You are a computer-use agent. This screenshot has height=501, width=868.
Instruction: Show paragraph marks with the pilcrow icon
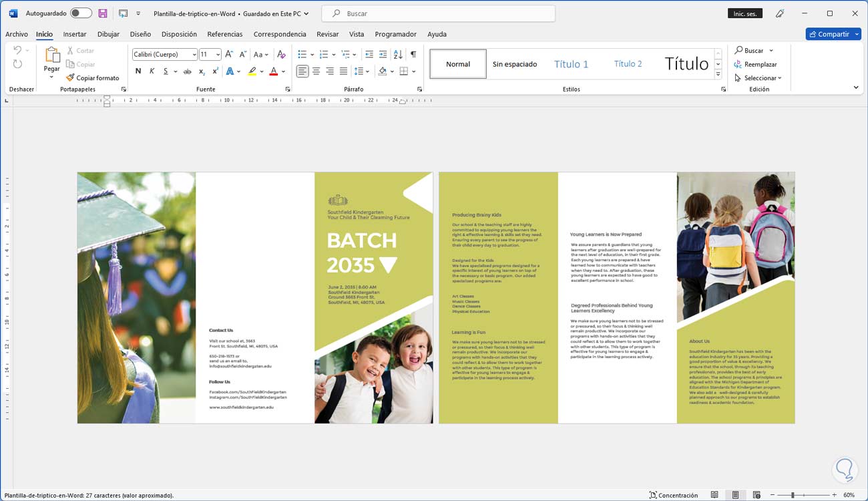[413, 54]
